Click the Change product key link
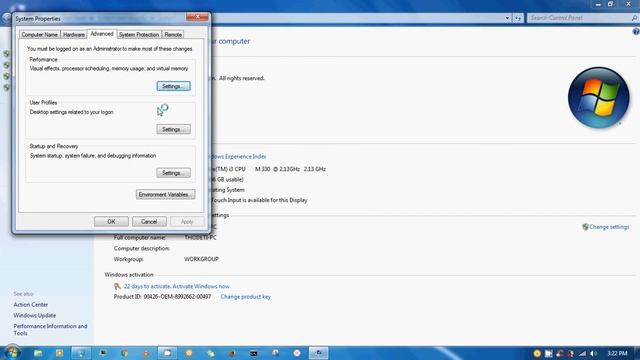The width and height of the screenshot is (640, 360). 246,297
